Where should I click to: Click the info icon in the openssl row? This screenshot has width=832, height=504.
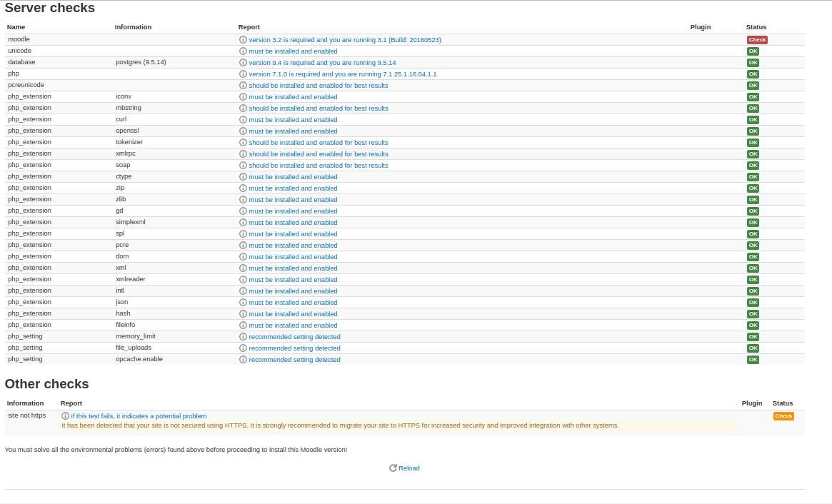(x=243, y=131)
